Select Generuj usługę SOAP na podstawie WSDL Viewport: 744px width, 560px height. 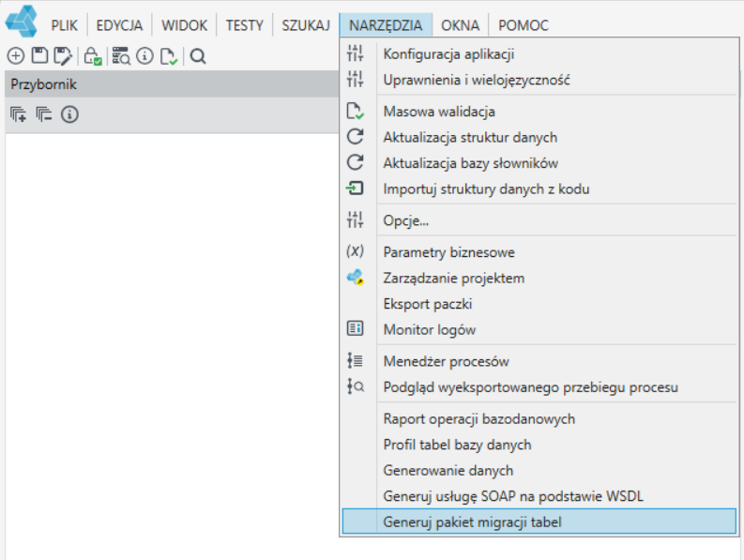[x=539, y=496]
